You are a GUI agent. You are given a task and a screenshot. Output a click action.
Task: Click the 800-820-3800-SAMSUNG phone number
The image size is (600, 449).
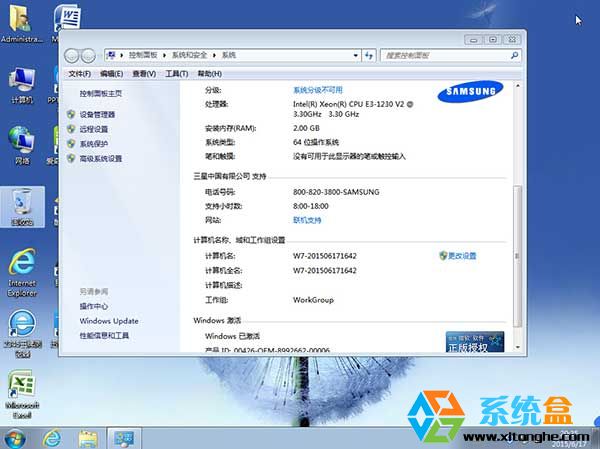tap(336, 192)
